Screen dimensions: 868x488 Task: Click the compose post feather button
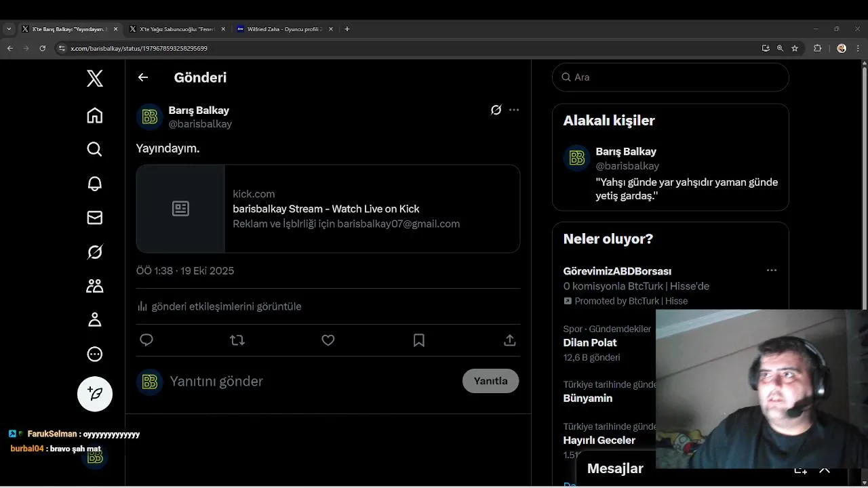click(x=95, y=394)
